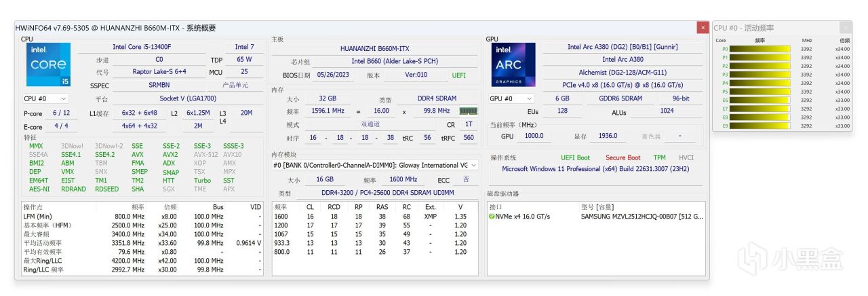Click the Intel 7 process technology box
The height and width of the screenshot is (296, 868).
pos(245,47)
